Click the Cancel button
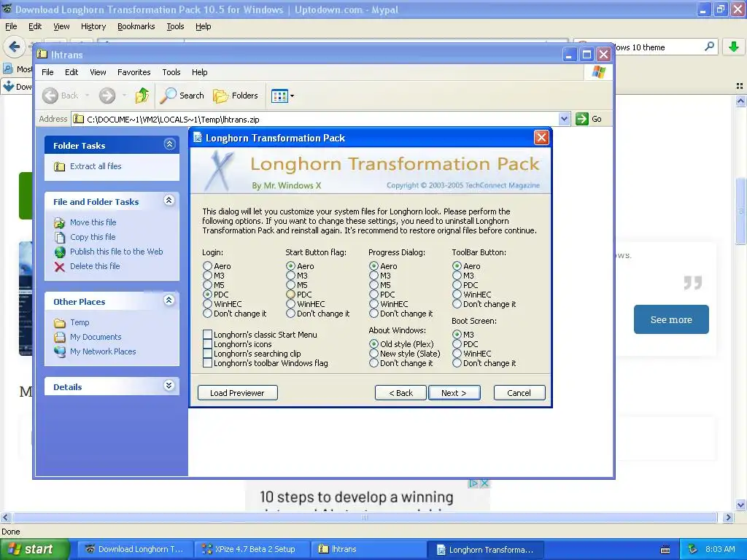This screenshot has height=560, width=747. click(519, 393)
